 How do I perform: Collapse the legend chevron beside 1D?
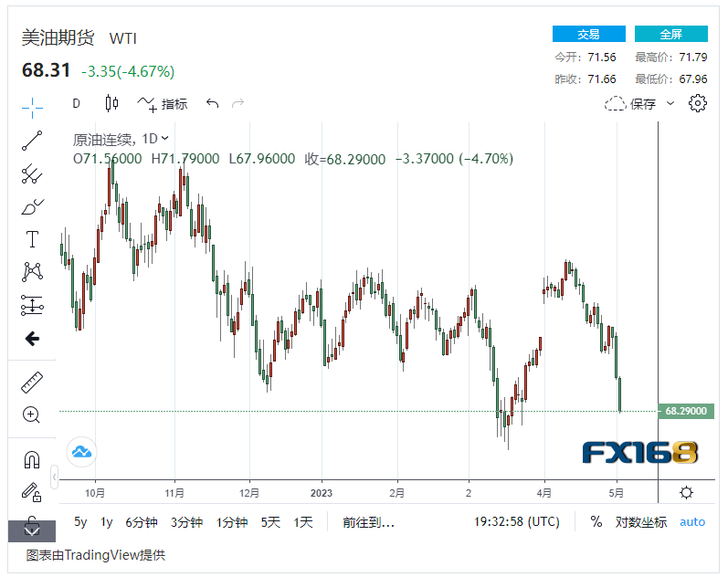(165, 139)
